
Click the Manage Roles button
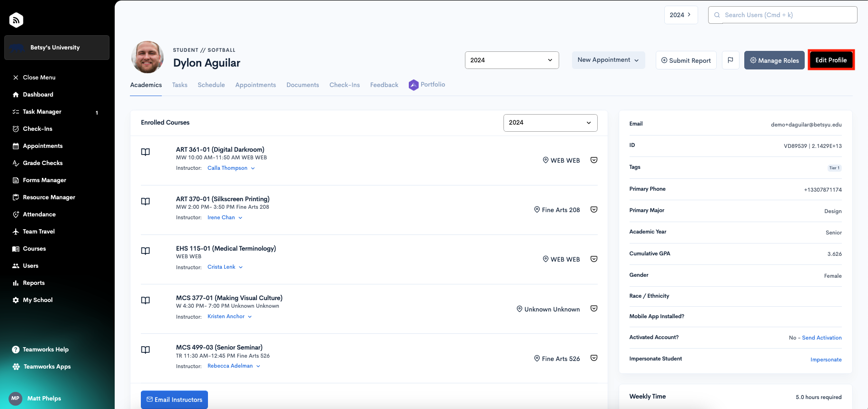(x=774, y=60)
